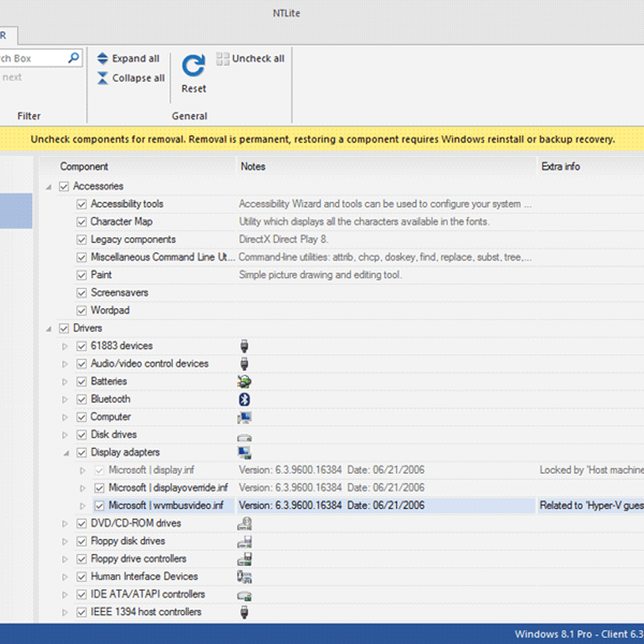Viewport: 644px width, 644px height.
Task: Click the Floppy disk drives icon
Action: pos(244,542)
